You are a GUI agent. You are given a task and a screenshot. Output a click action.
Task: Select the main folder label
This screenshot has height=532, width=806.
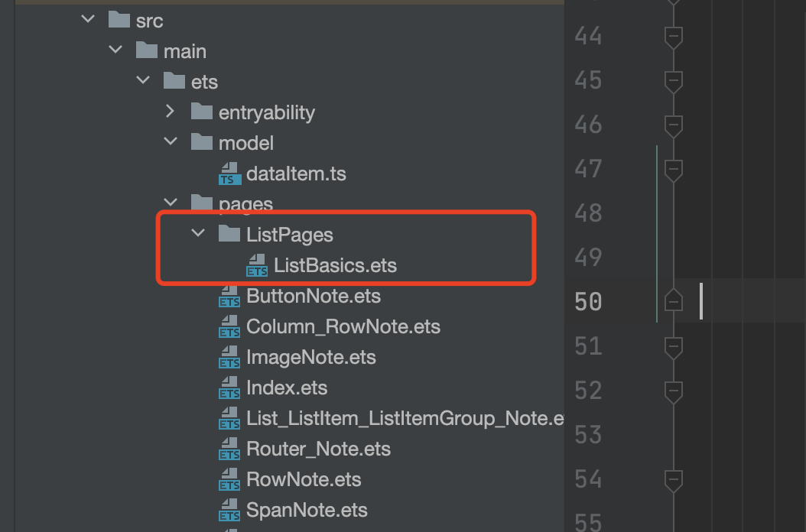[x=185, y=51]
